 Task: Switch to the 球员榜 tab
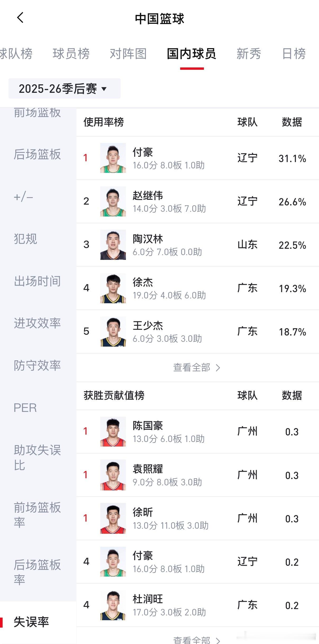click(71, 54)
